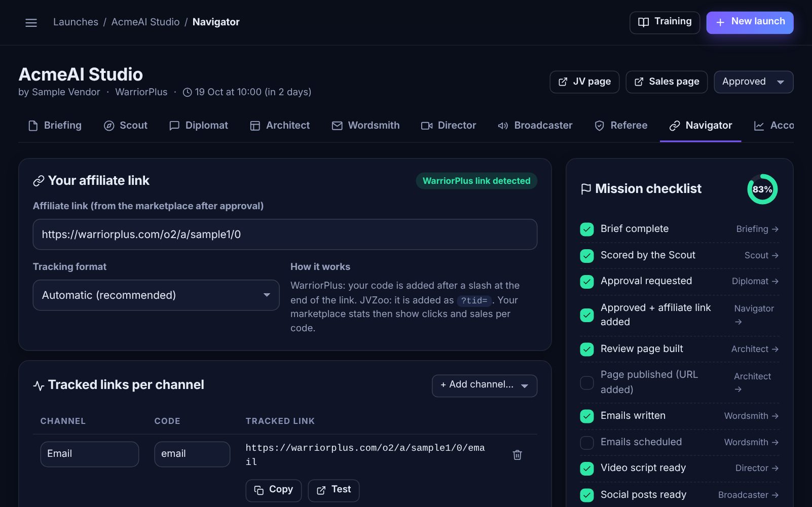Click external-link icon on JV page button
The height and width of the screenshot is (507, 812).
[x=563, y=82]
